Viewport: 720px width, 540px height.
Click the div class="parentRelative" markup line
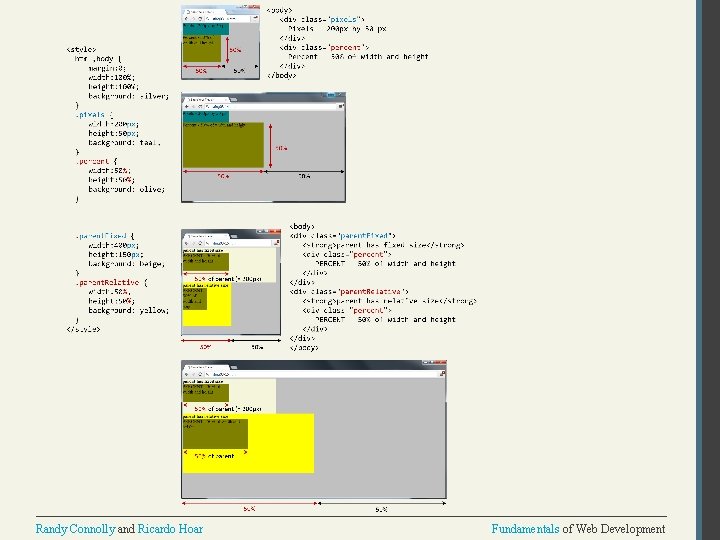click(x=349, y=292)
